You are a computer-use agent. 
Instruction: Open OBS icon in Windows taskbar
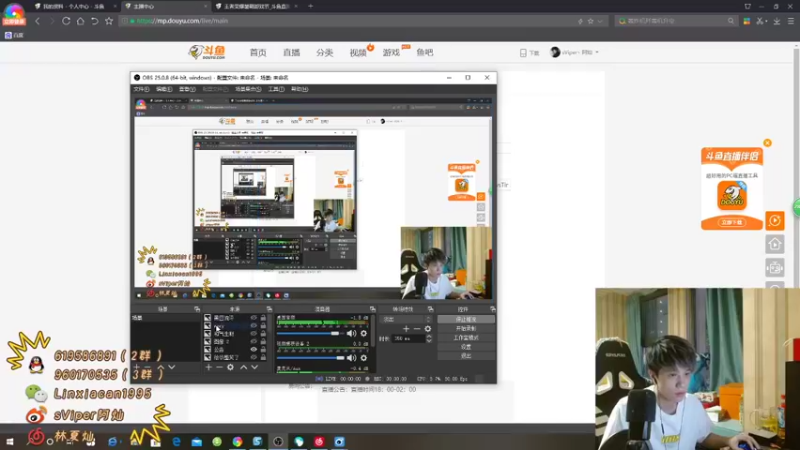click(x=278, y=442)
